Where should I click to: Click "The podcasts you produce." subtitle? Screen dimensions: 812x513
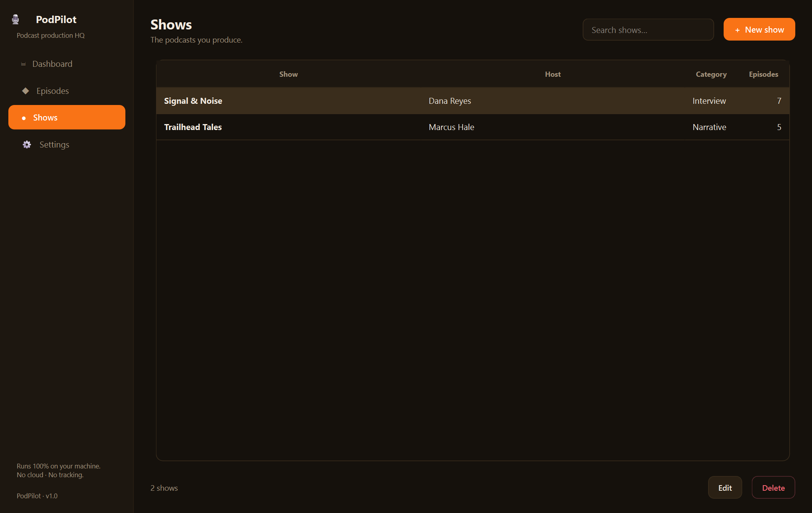pos(196,40)
